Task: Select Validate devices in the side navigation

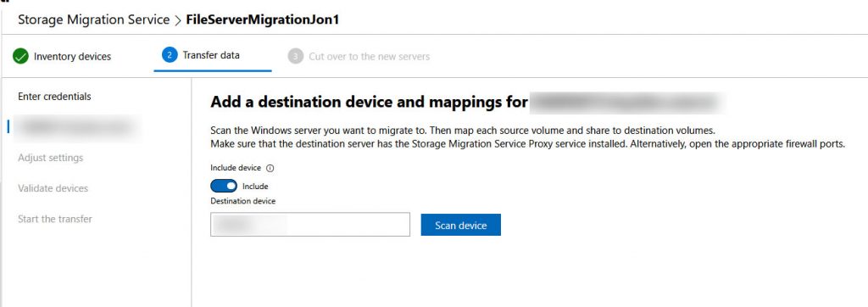Action: (x=53, y=188)
